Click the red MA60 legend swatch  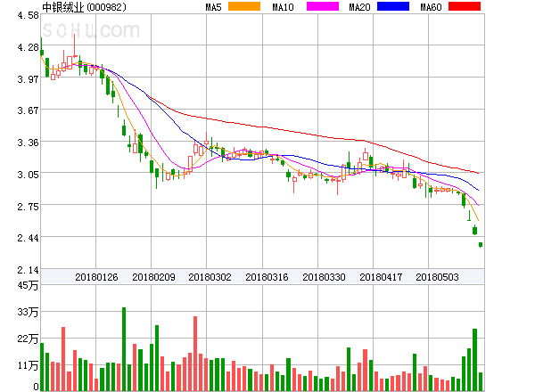(x=465, y=6)
